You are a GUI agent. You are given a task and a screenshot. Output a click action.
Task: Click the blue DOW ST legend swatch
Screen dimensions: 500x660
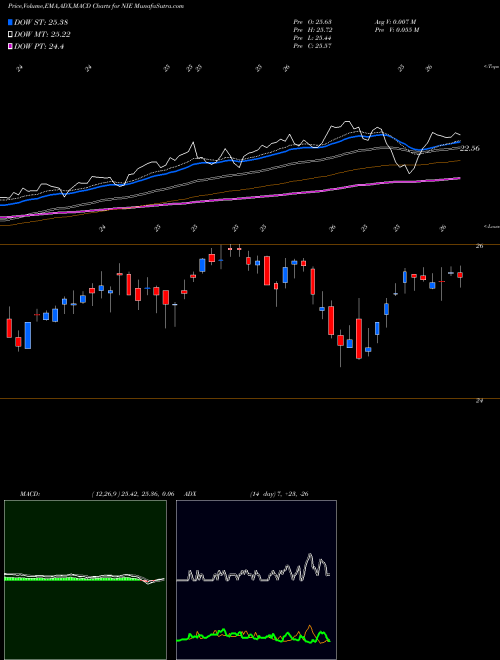pyautogui.click(x=10, y=22)
